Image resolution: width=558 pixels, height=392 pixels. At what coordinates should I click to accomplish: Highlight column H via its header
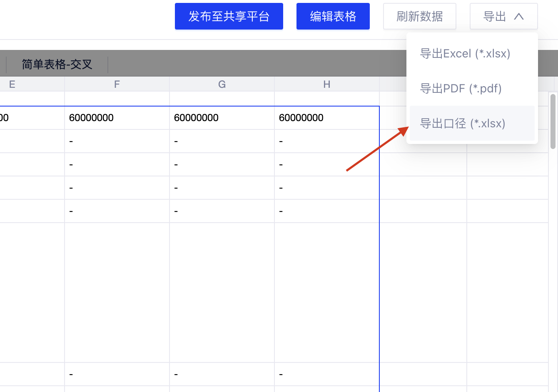click(x=327, y=84)
